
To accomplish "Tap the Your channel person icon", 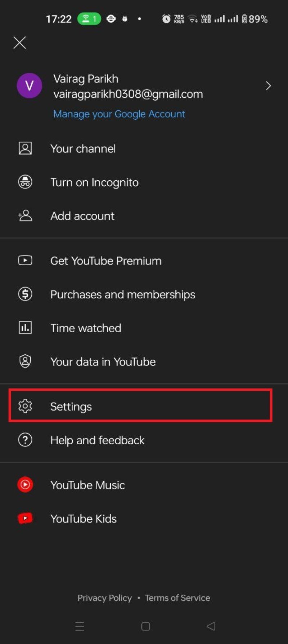I will pos(25,148).
